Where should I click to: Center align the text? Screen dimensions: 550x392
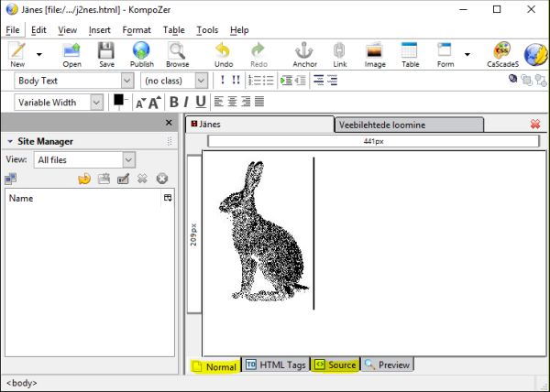point(232,102)
